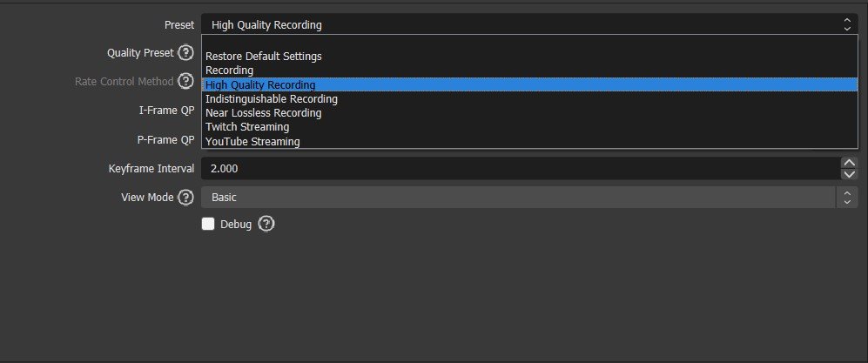Choose the Recording preset option
The image size is (868, 363).
230,71
